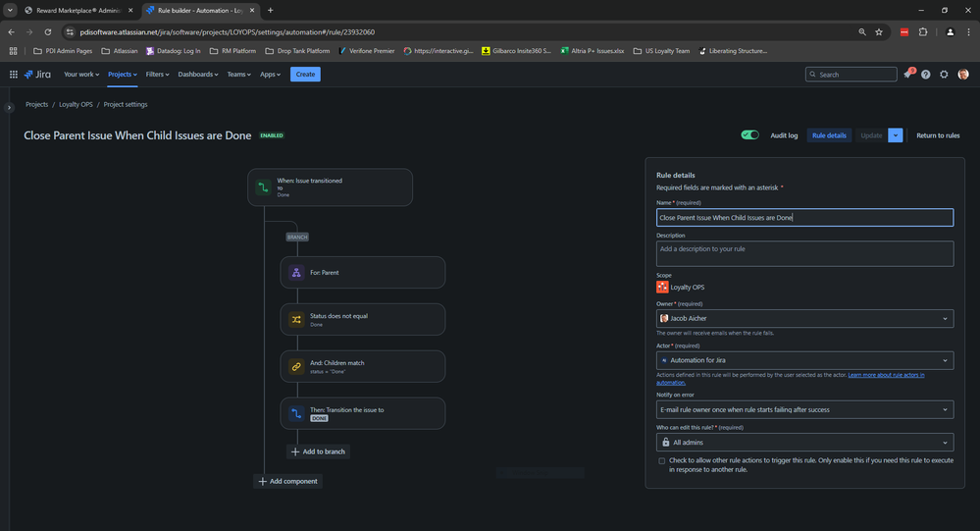Click the Jira Search box
Viewport: 980px width, 531px height.
click(851, 75)
